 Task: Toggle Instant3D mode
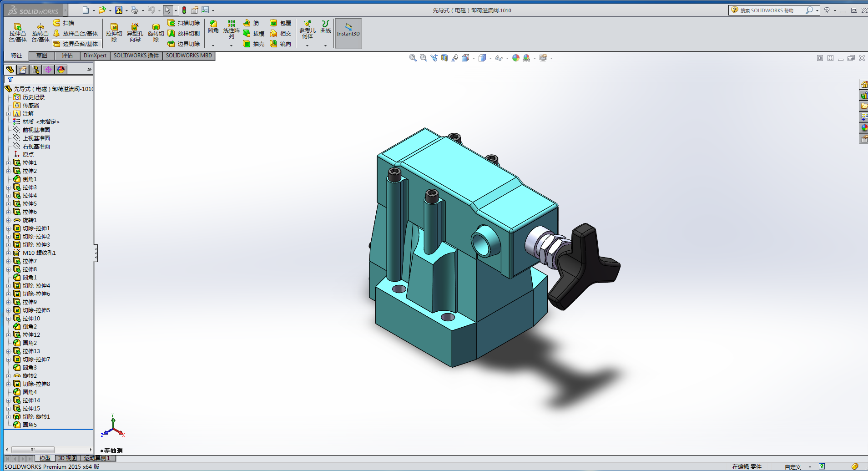(348, 33)
